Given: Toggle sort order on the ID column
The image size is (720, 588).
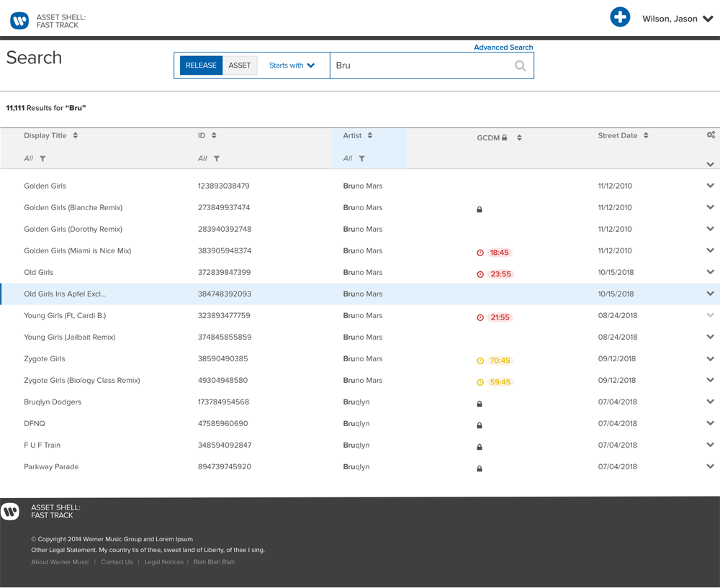Looking at the screenshot, I should tap(215, 135).
